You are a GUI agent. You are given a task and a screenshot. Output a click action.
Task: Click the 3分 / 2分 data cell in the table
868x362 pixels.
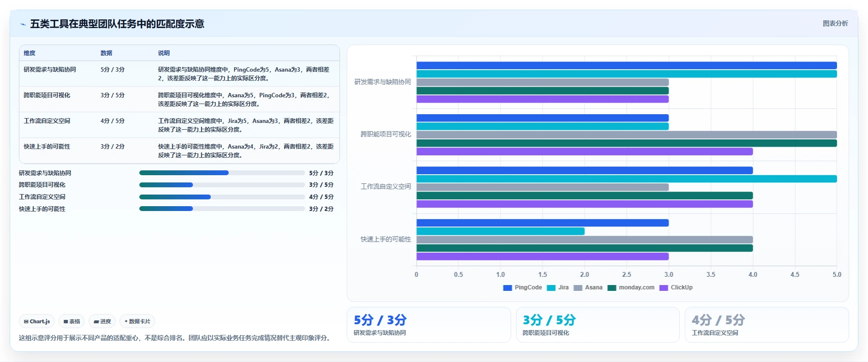tap(113, 147)
